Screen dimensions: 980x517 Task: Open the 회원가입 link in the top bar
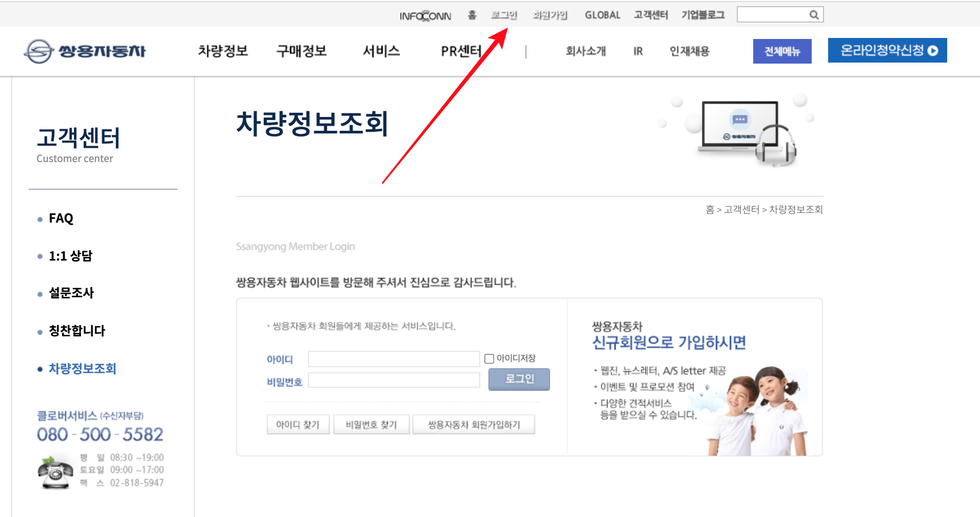pos(550,15)
